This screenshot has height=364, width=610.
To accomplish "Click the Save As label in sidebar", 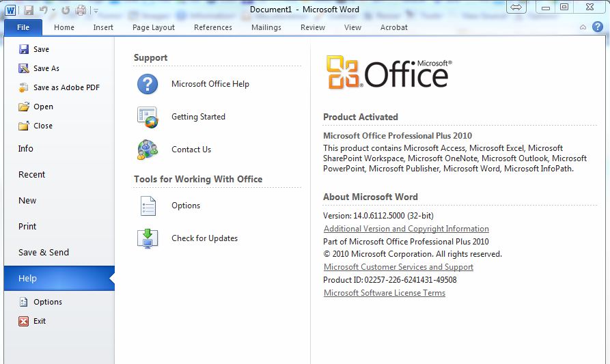I will (46, 68).
